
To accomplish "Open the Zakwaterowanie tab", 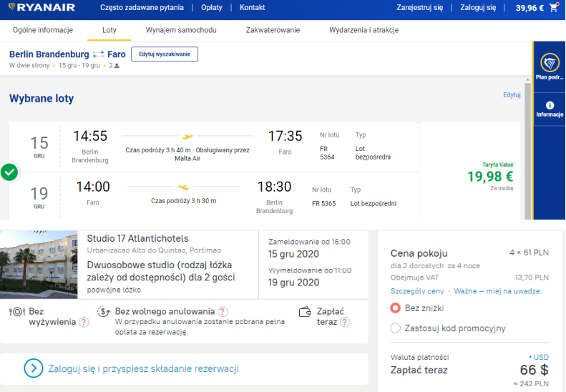I will point(273,30).
